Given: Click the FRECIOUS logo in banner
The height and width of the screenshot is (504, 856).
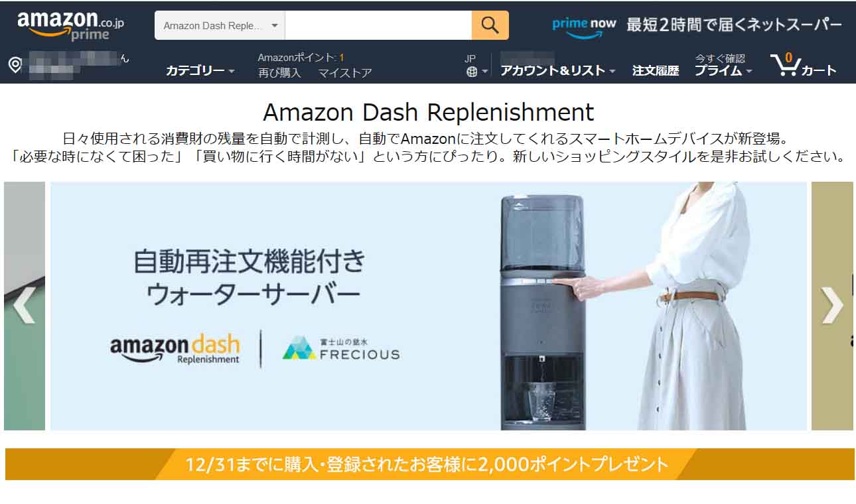Looking at the screenshot, I should click(x=341, y=347).
